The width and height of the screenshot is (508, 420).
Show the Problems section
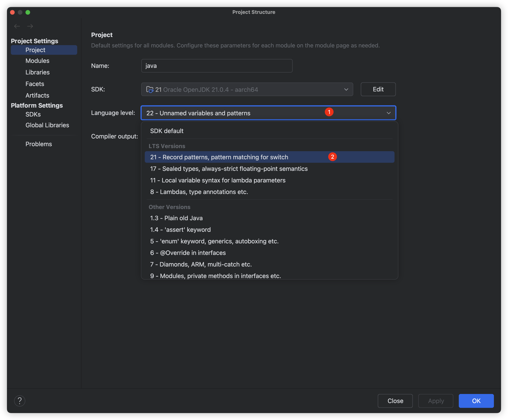tap(38, 144)
